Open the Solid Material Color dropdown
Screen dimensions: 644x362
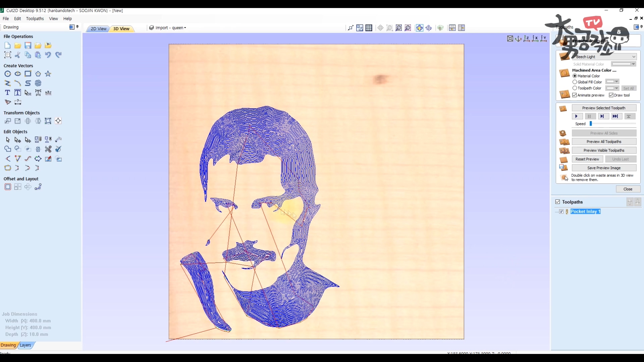coord(624,64)
